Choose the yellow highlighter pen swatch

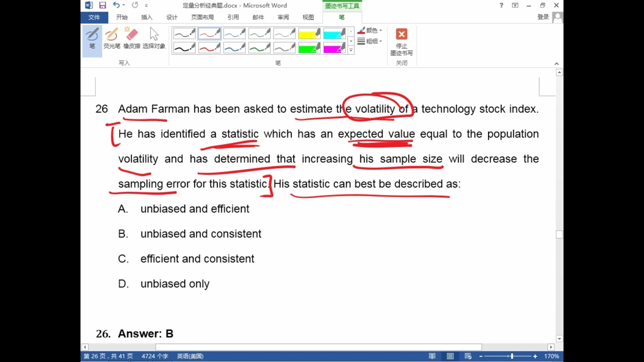tap(309, 33)
